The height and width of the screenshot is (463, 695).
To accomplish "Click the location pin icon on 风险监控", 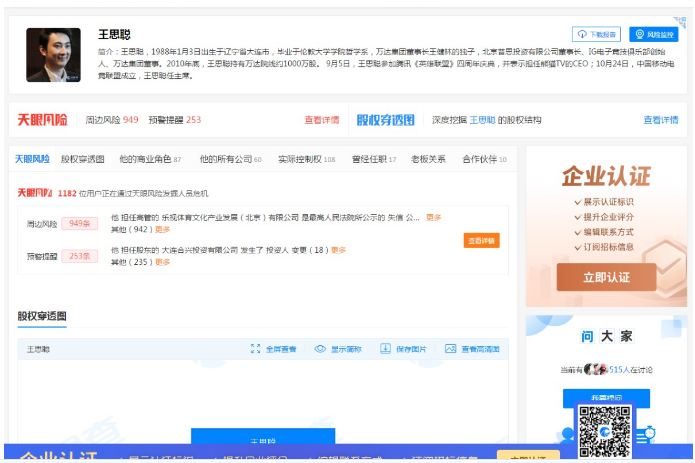I will click(x=640, y=35).
